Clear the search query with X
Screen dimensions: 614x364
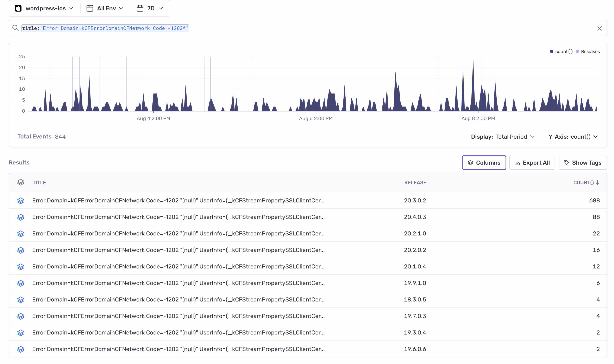point(599,28)
